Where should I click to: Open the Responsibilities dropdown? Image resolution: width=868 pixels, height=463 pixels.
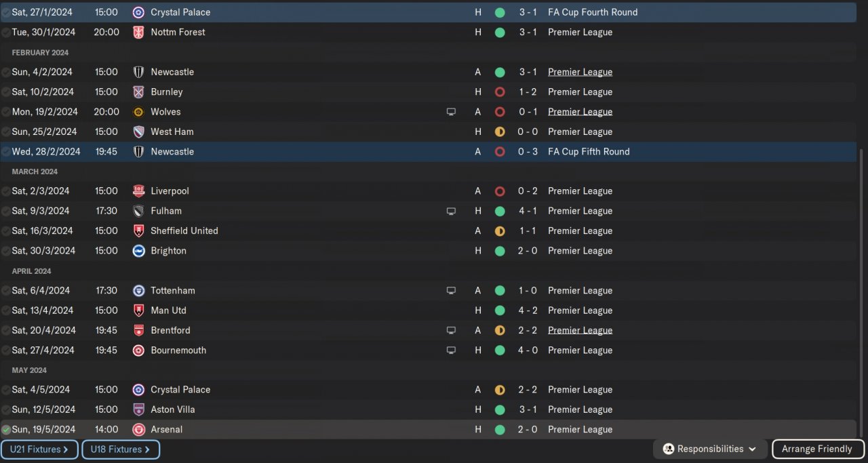tap(709, 449)
